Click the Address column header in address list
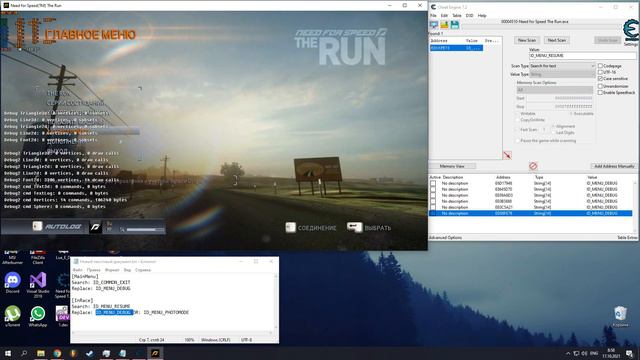This screenshot has width=640, height=360. 504,178
